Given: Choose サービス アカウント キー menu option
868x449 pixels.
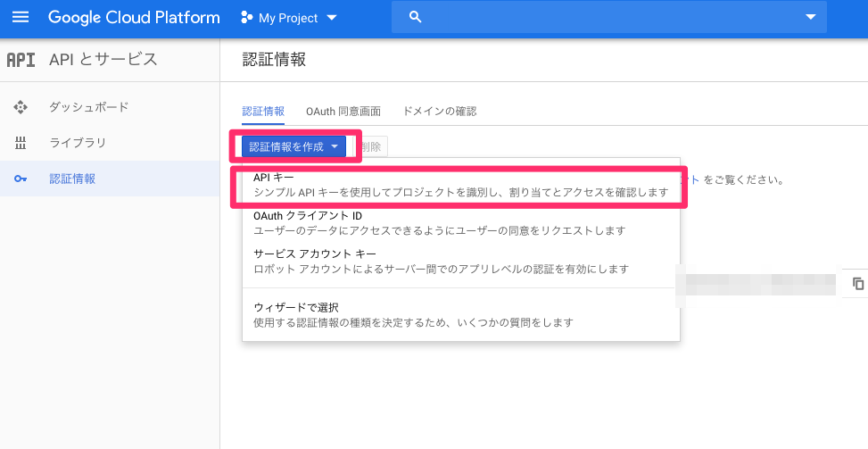Looking at the screenshot, I should tap(460, 262).
